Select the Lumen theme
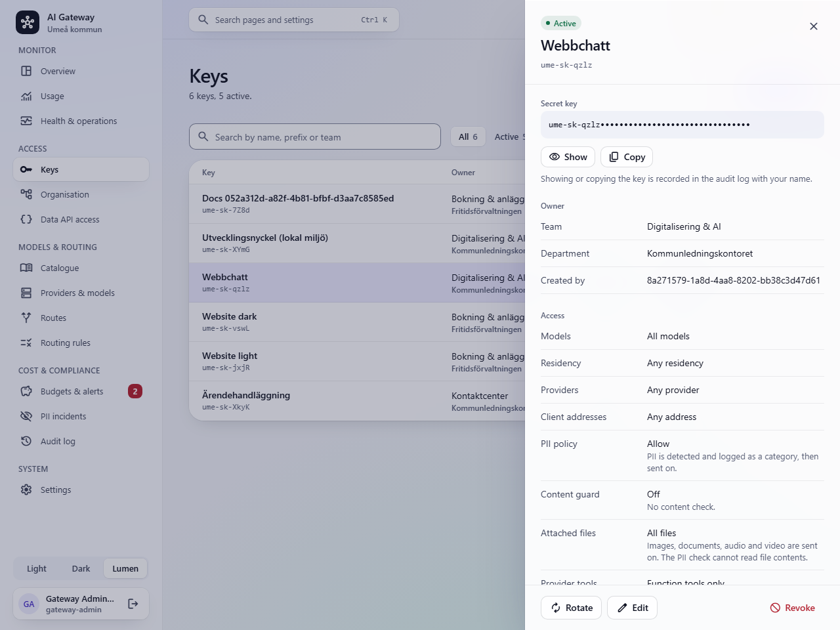The image size is (840, 630). pyautogui.click(x=125, y=568)
